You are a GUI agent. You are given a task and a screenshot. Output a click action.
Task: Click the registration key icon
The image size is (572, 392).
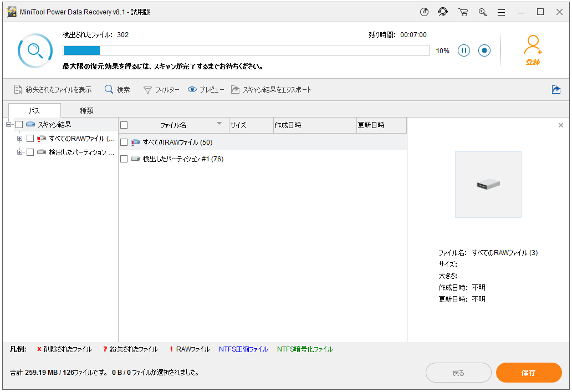click(483, 12)
